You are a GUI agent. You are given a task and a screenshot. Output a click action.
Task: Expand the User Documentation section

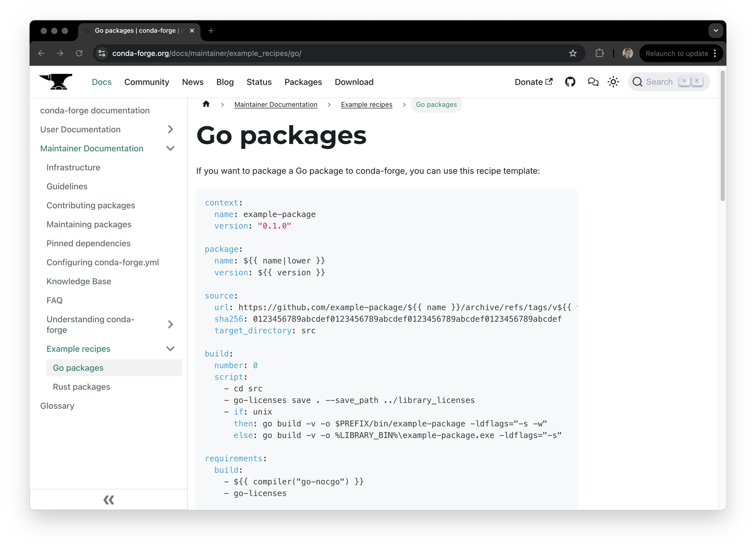click(170, 129)
